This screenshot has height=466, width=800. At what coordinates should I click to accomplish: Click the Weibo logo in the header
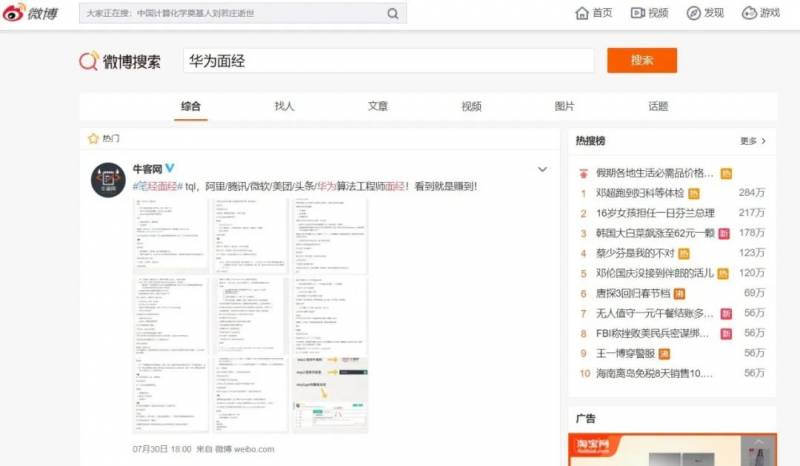coord(31,13)
